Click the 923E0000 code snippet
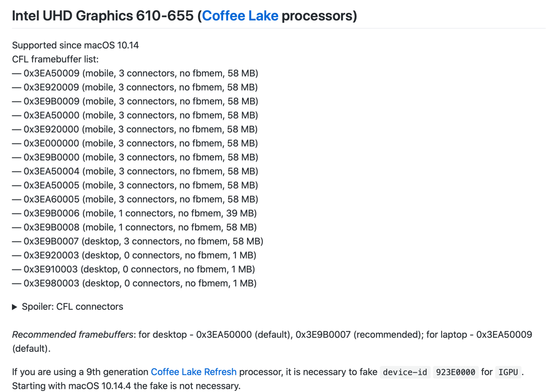The width and height of the screenshot is (546, 392). click(455, 372)
